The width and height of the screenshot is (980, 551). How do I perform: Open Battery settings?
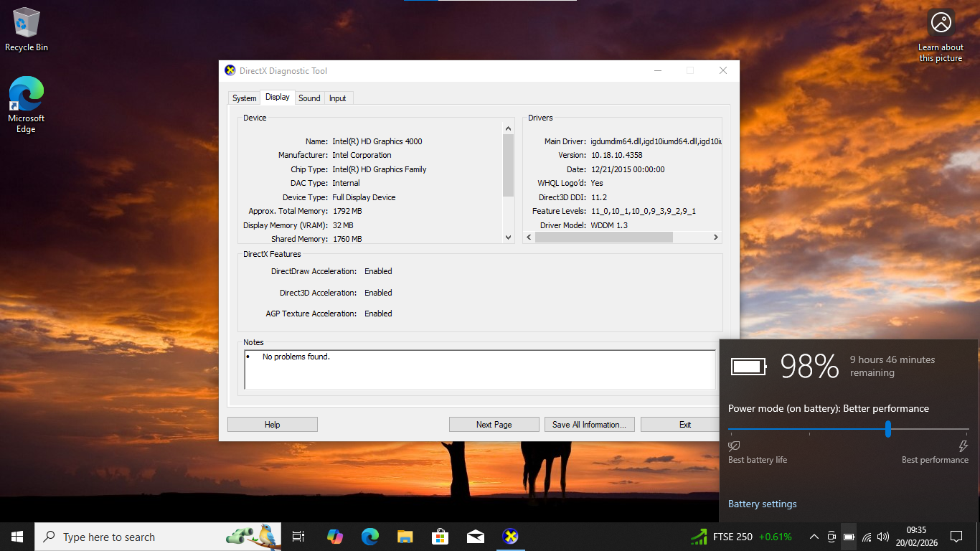coord(762,504)
